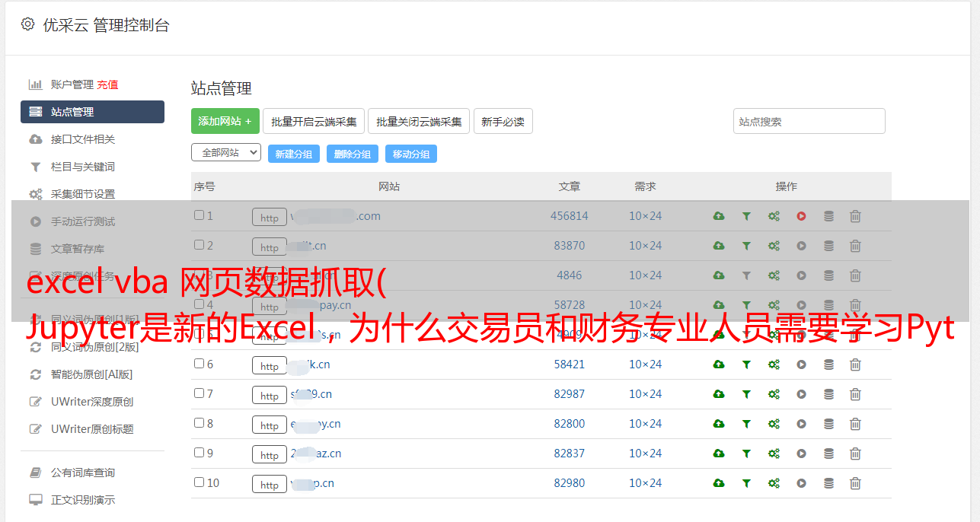Click the 新手必读 button
Screen dimensions: 980x522
[503, 121]
